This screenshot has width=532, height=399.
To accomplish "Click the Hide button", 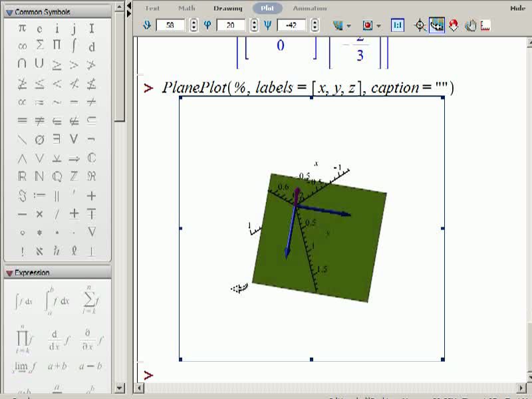I will click(517, 8).
